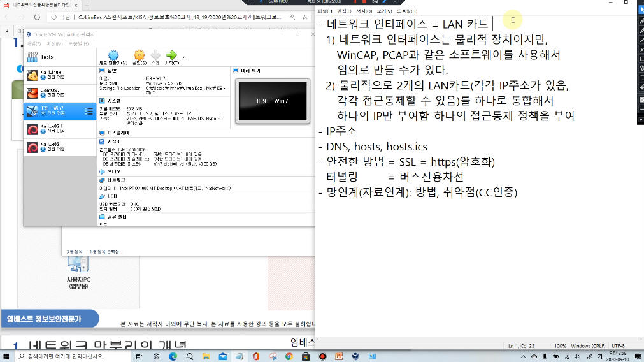
Task: Select KaliLinux virtual machine in list
Action: point(60,75)
